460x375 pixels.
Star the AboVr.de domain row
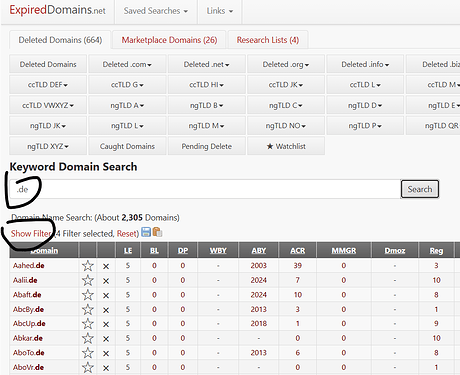88,367
